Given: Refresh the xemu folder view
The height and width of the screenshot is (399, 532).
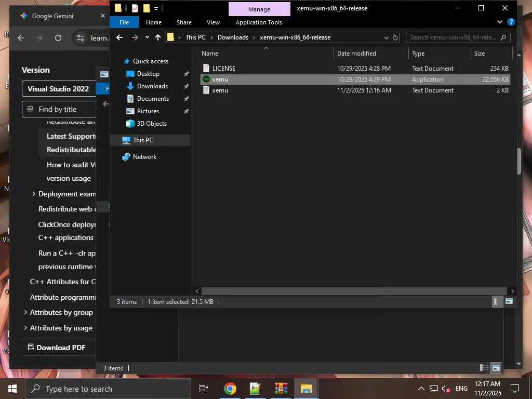Looking at the screenshot, I should pyautogui.click(x=395, y=37).
